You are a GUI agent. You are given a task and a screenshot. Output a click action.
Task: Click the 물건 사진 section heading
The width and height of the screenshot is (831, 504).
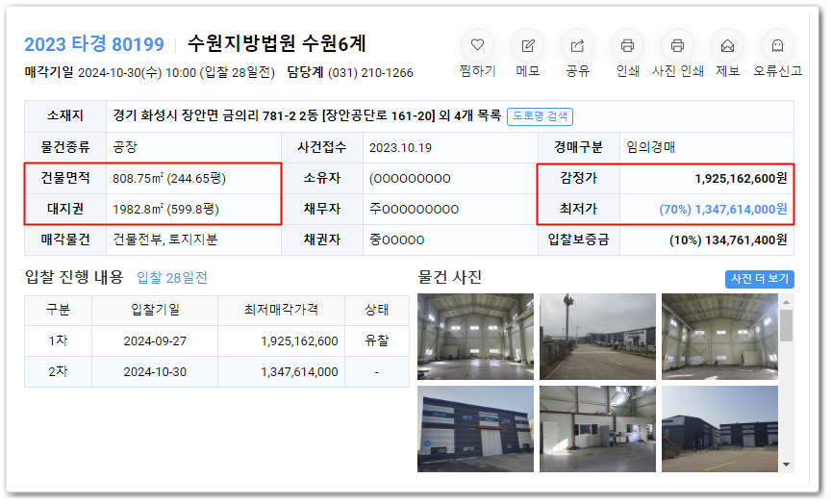pyautogui.click(x=449, y=277)
